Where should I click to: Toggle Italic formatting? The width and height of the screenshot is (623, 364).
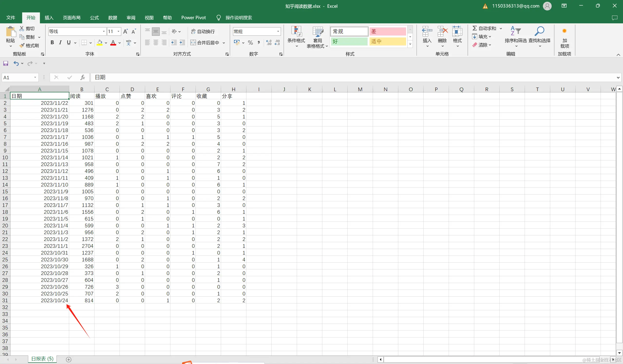(60, 43)
